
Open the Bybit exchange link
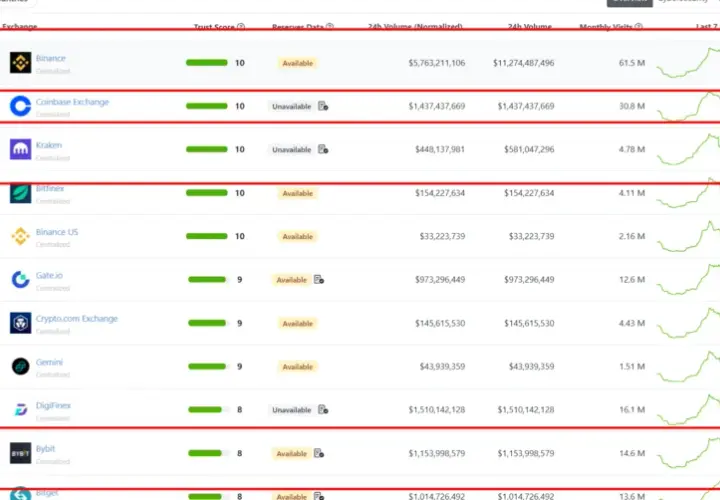pos(45,449)
